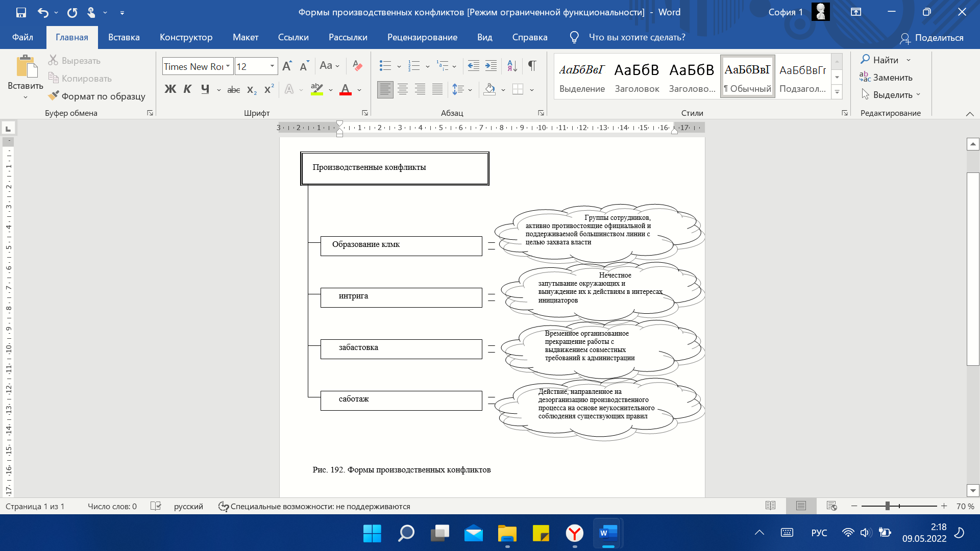Image resolution: width=980 pixels, height=551 pixels.
Task: Increase paragraph indent
Action: click(x=491, y=66)
